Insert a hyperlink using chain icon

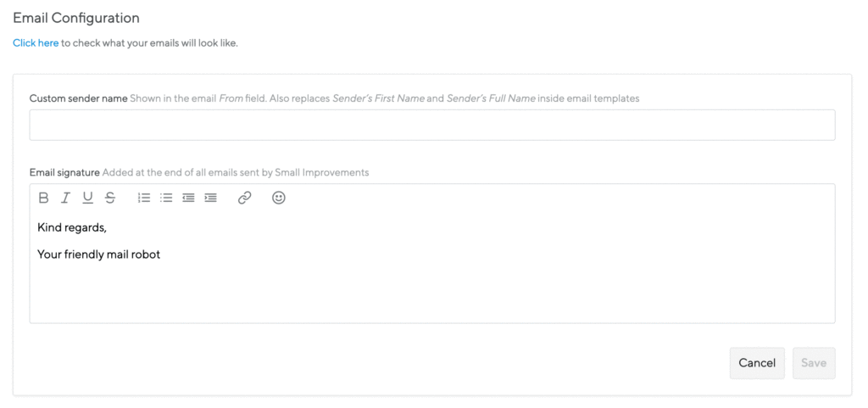(x=245, y=198)
